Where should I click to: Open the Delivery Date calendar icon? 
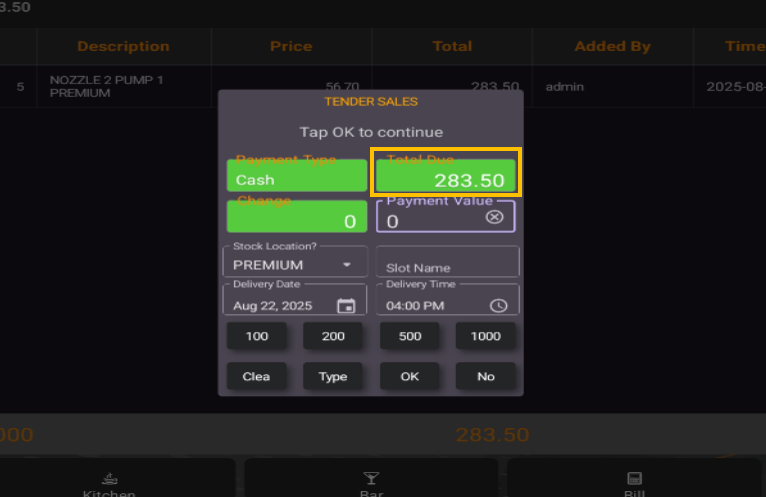pos(346,306)
